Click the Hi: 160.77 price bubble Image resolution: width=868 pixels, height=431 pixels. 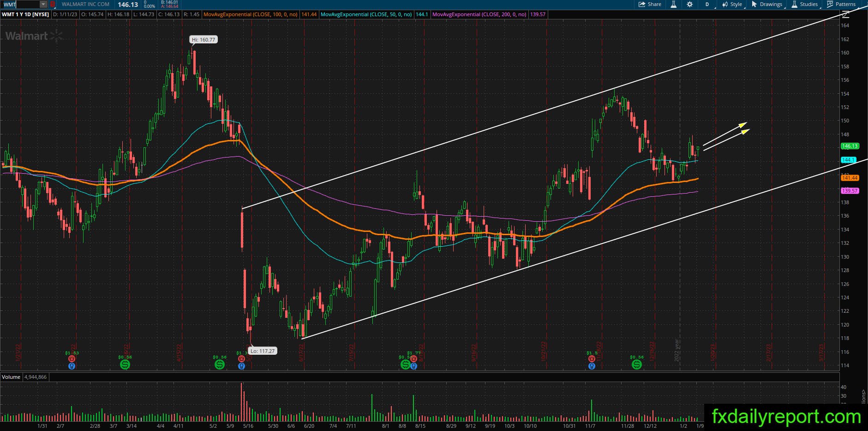(x=204, y=40)
